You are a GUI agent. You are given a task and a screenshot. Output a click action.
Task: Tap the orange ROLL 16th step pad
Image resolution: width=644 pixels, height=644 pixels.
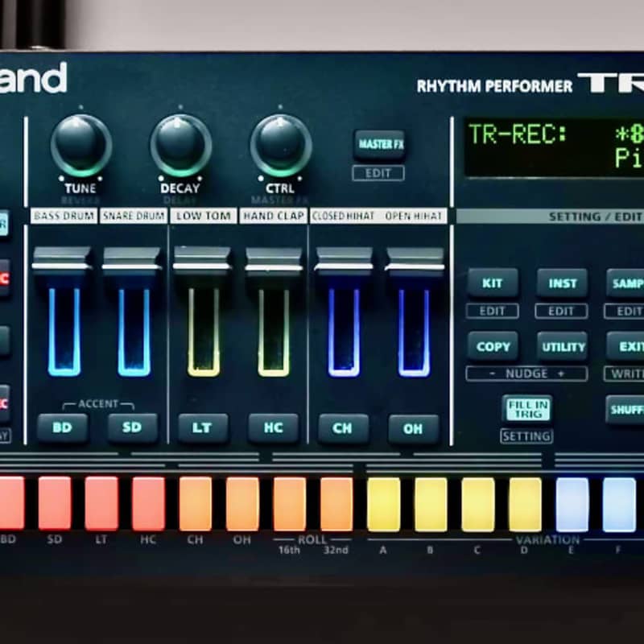pyautogui.click(x=290, y=504)
